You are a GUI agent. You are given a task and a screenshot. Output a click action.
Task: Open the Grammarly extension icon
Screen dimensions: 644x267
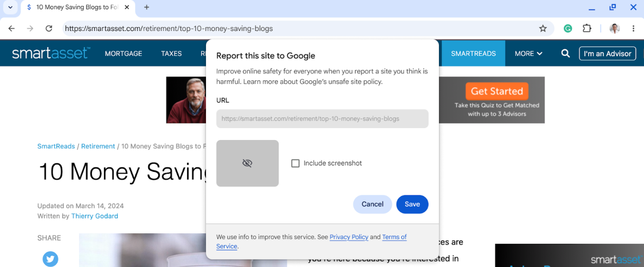568,29
